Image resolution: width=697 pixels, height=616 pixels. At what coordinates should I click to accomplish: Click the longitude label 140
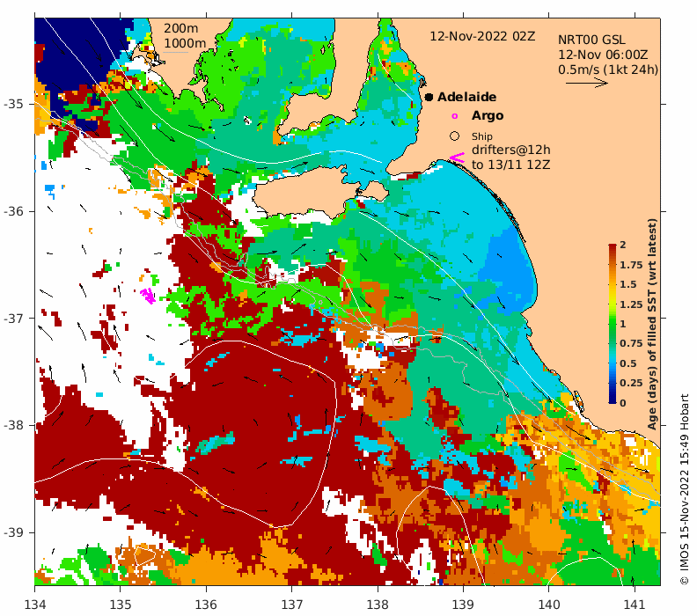point(548,605)
